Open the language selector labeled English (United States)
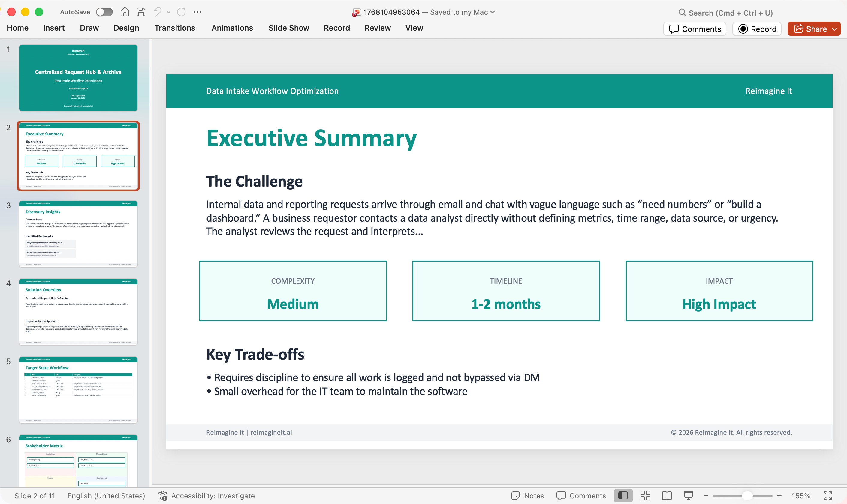The width and height of the screenshot is (847, 504). (x=106, y=496)
